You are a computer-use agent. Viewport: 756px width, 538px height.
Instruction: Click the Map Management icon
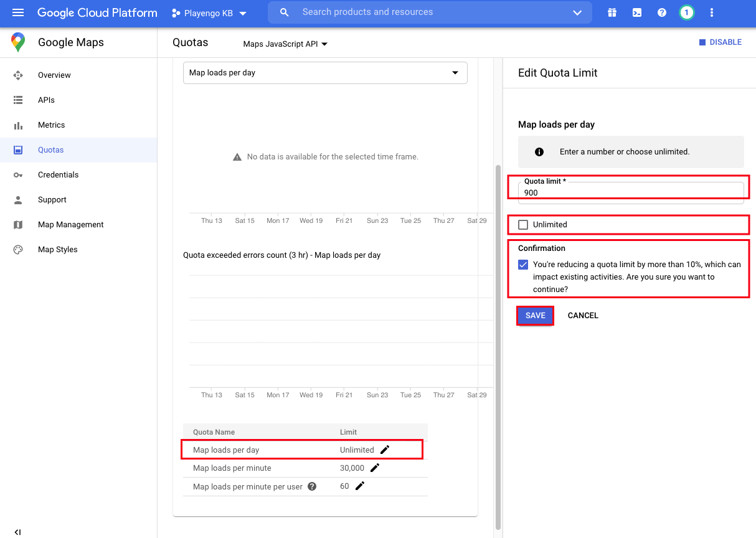point(18,225)
